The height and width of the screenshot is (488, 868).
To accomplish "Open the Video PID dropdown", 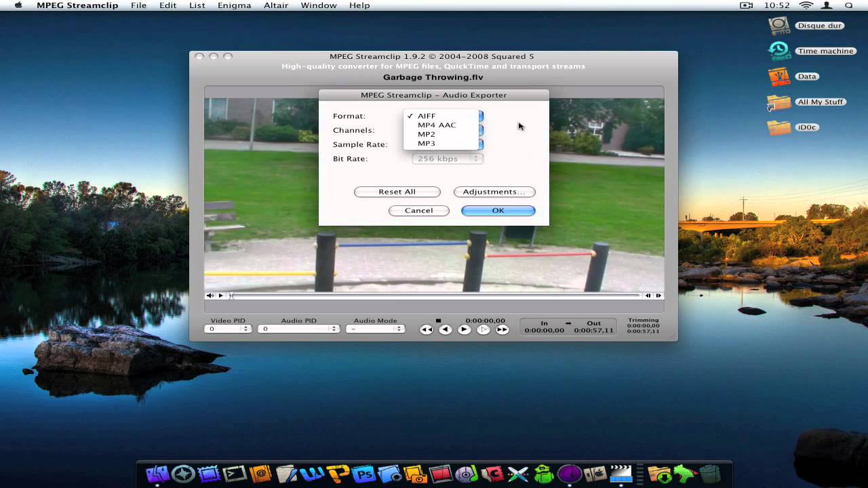I will pos(228,329).
